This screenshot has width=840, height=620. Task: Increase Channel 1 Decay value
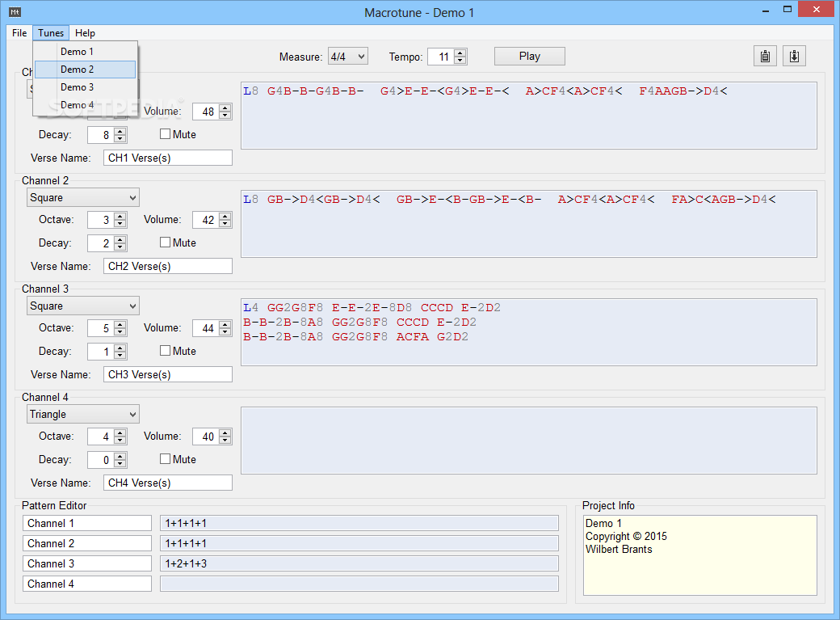[120, 132]
